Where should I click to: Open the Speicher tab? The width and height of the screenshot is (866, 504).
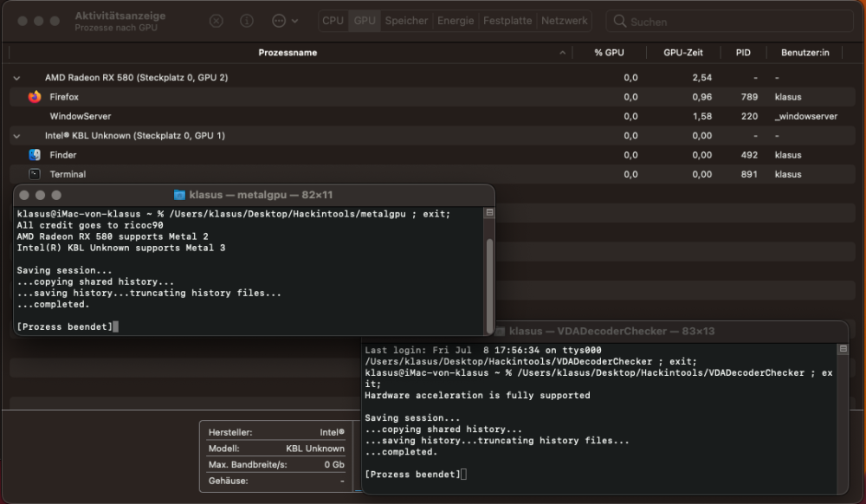click(406, 21)
